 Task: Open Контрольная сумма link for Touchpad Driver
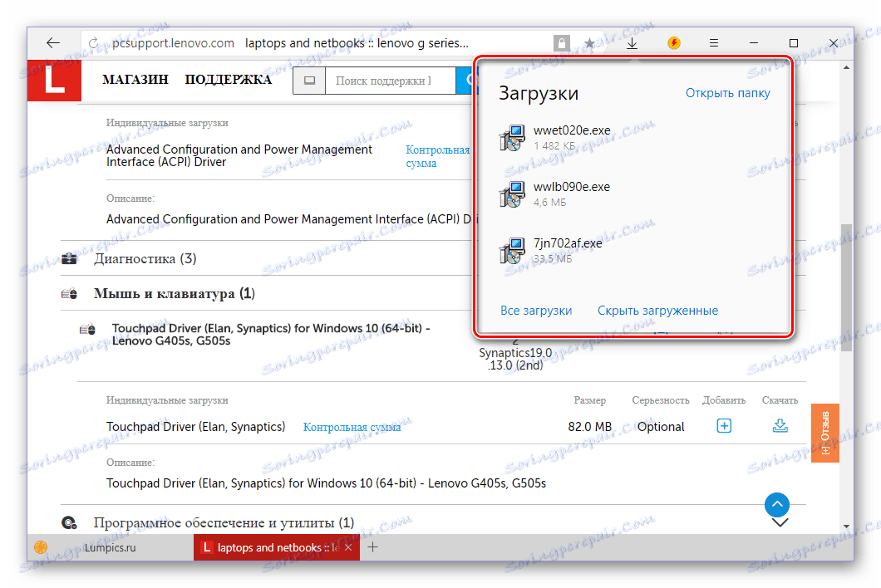352,428
